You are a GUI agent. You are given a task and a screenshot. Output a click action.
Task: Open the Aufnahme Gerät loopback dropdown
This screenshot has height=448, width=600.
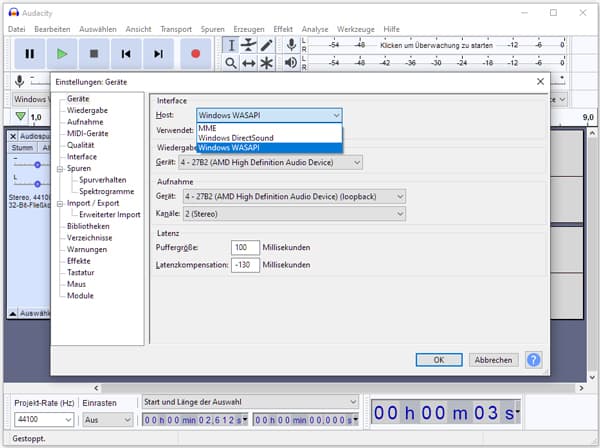[x=294, y=197]
